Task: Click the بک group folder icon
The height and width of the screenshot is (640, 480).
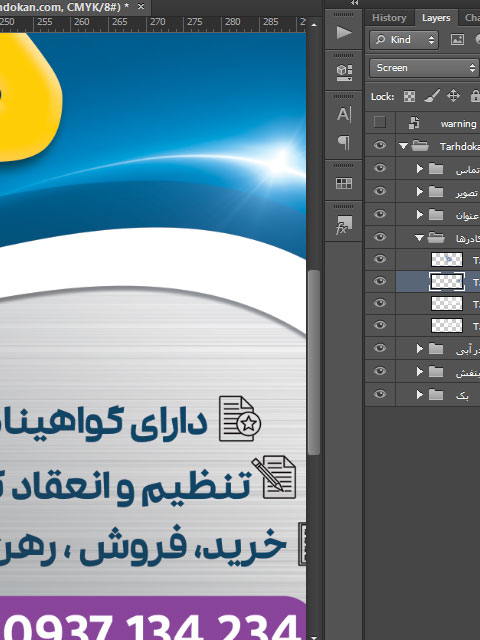Action: pos(436,394)
